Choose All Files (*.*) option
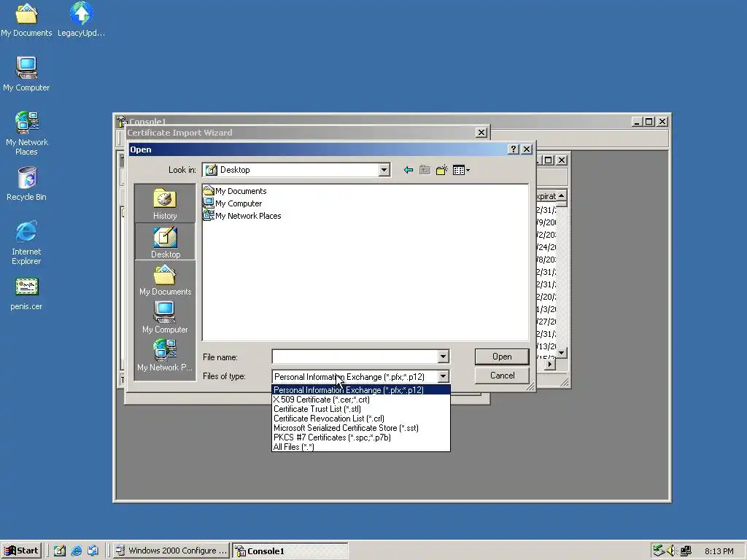Image resolution: width=747 pixels, height=560 pixels. [360, 447]
